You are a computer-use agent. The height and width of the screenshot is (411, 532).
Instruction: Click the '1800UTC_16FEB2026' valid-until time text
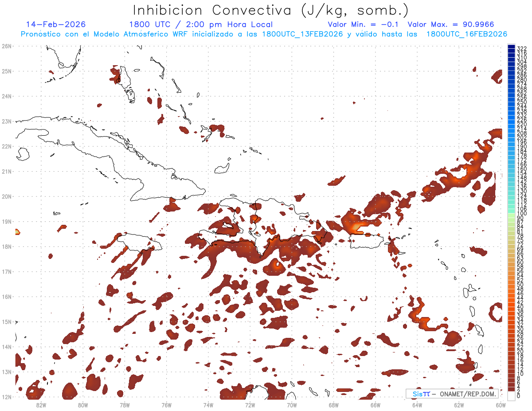coord(467,34)
